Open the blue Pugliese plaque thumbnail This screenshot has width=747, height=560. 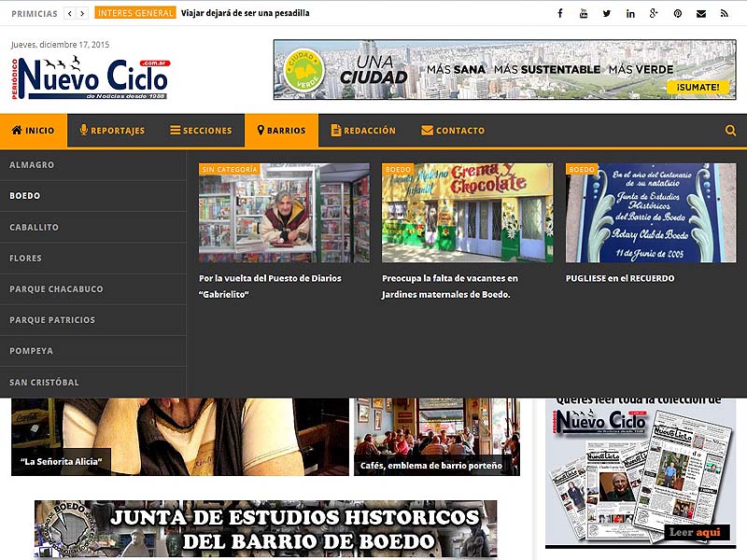[x=651, y=213]
